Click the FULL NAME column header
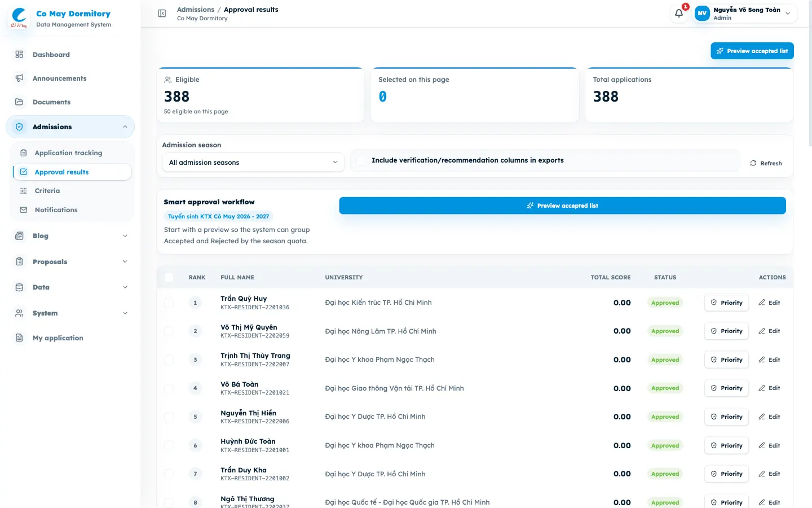Screen dimensions: 812x508 237,277
